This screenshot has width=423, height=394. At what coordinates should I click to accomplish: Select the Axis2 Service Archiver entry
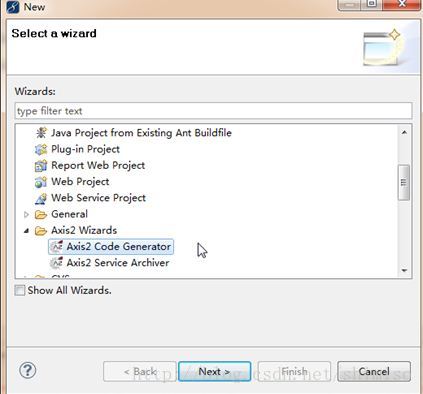point(110,263)
